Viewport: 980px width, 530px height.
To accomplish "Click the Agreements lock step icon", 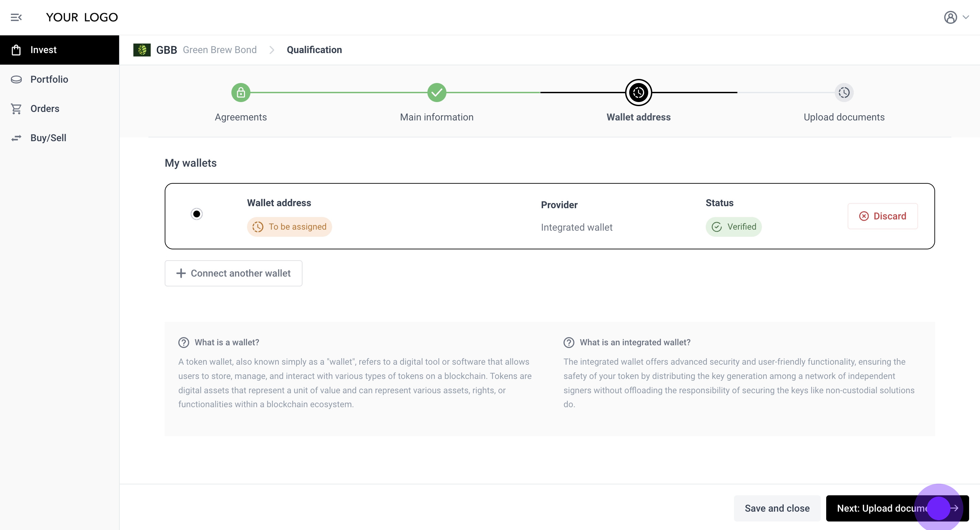I will 241,93.
